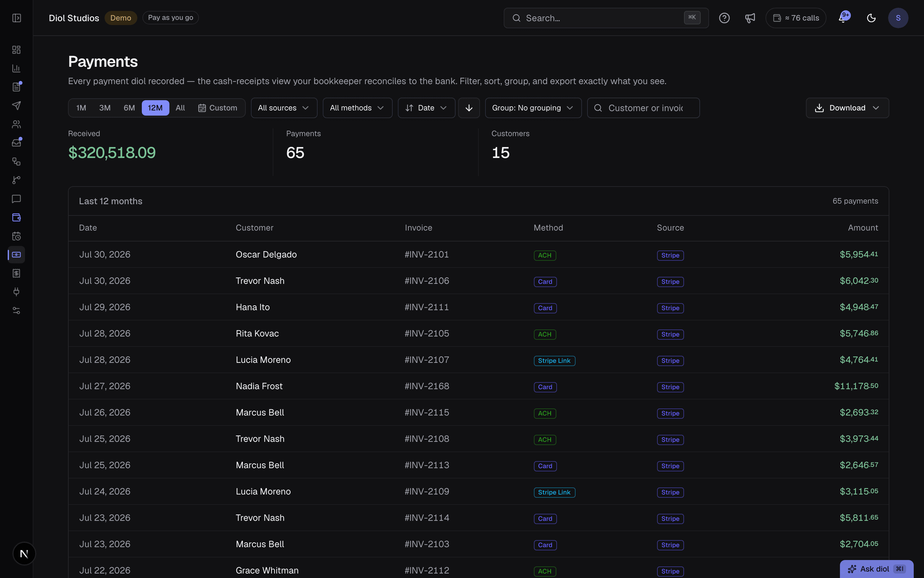
Task: Click the Date column header
Action: point(88,228)
